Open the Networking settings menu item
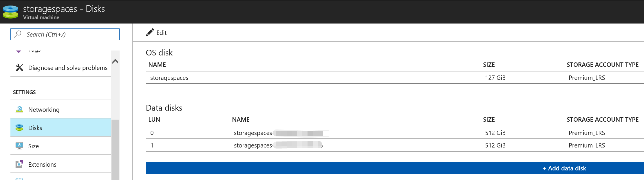Screen dimensions: 644x180 coord(44,110)
